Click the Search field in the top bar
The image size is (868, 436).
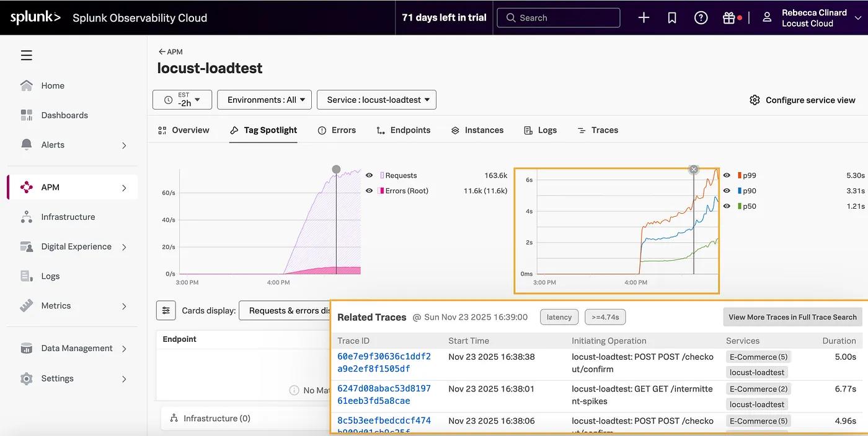(558, 17)
